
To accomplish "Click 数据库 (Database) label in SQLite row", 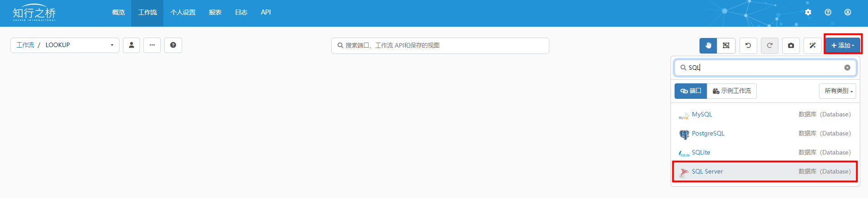I will click(x=824, y=153).
